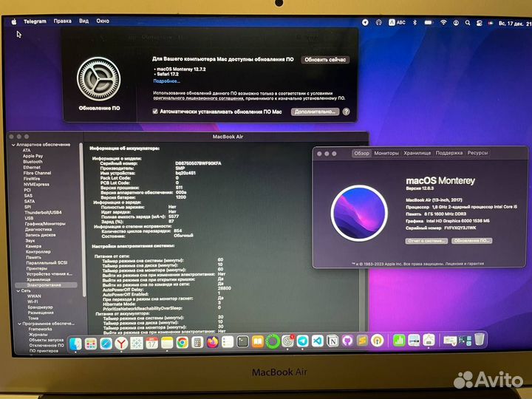This screenshot has width=532, height=399.
Task: Switch to the Хранилище tab
Action: 417,153
